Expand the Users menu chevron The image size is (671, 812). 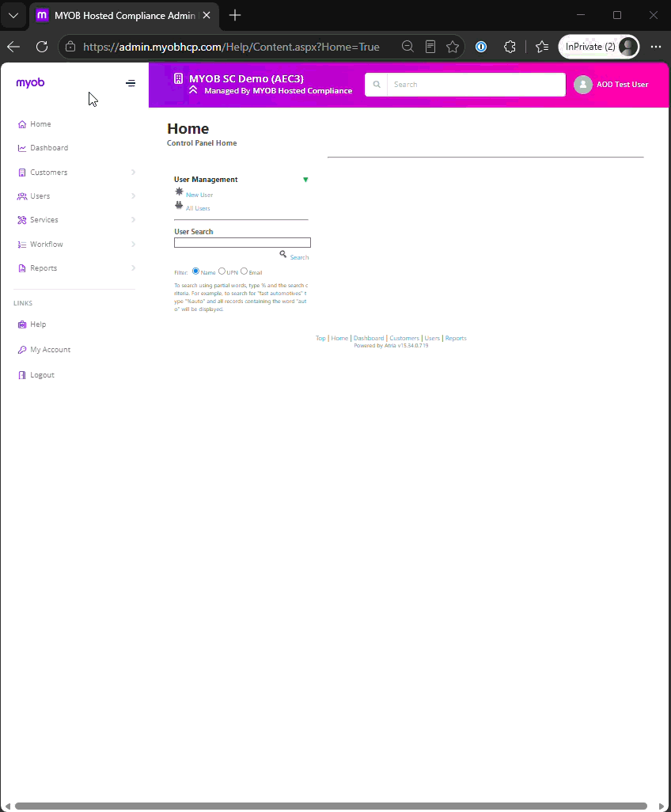point(133,196)
